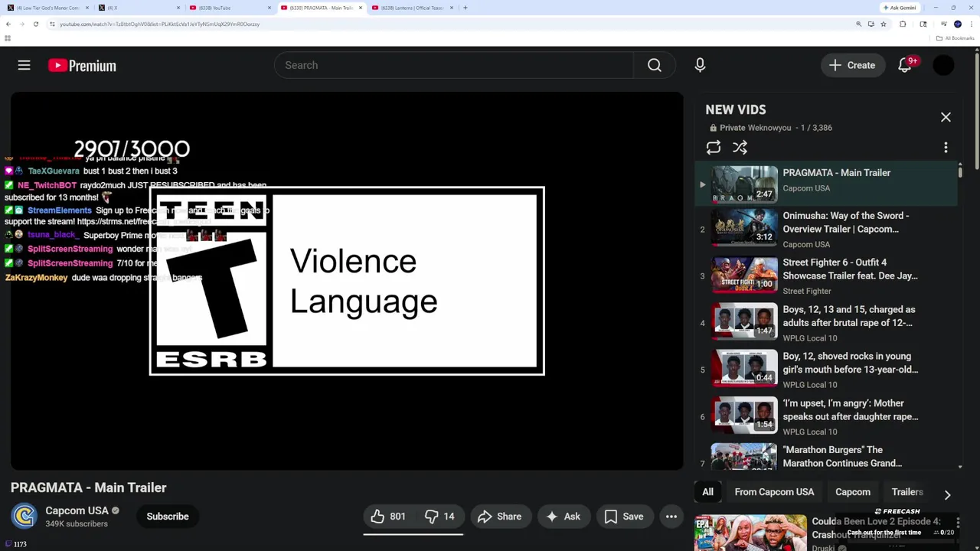Open Capcom USA link under PRAGMATA item
Screen dimensions: 980x551
point(806,188)
